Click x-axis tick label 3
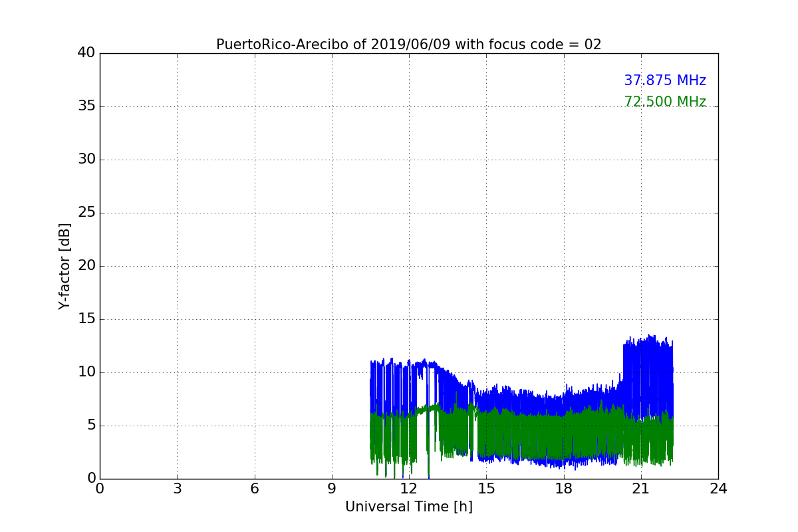This screenshot has height=532, width=798. click(177, 488)
